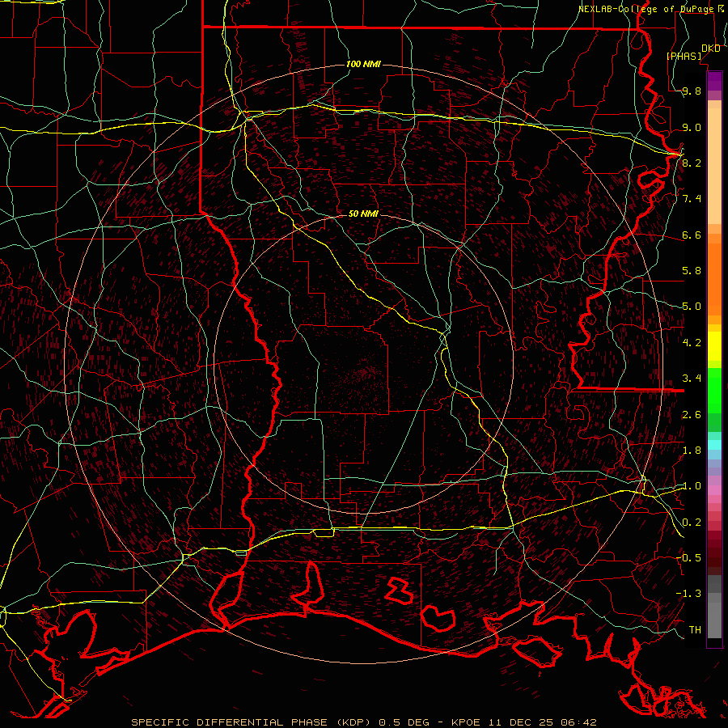The height and width of the screenshot is (728, 728).
Task: Select the 9.0 value on color scale
Action: 692,127
